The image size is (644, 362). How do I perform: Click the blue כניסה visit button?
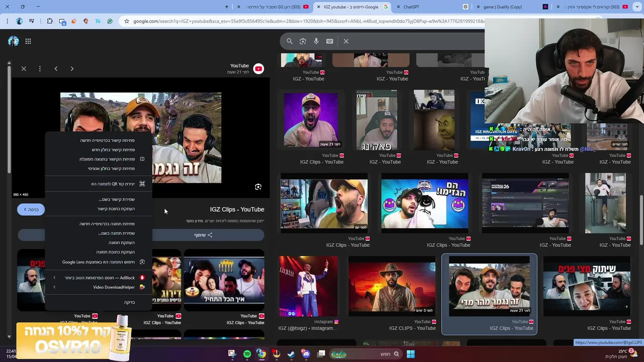click(31, 210)
